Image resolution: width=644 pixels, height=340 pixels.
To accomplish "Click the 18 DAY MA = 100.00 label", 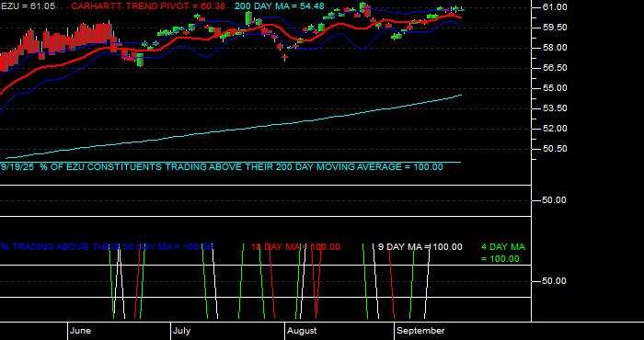I will point(295,247).
